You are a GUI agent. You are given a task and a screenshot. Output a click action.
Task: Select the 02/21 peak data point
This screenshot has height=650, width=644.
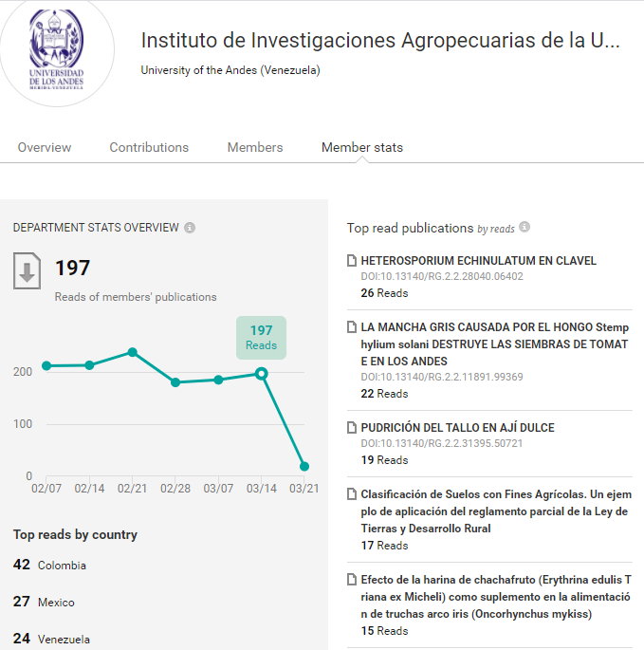click(132, 352)
